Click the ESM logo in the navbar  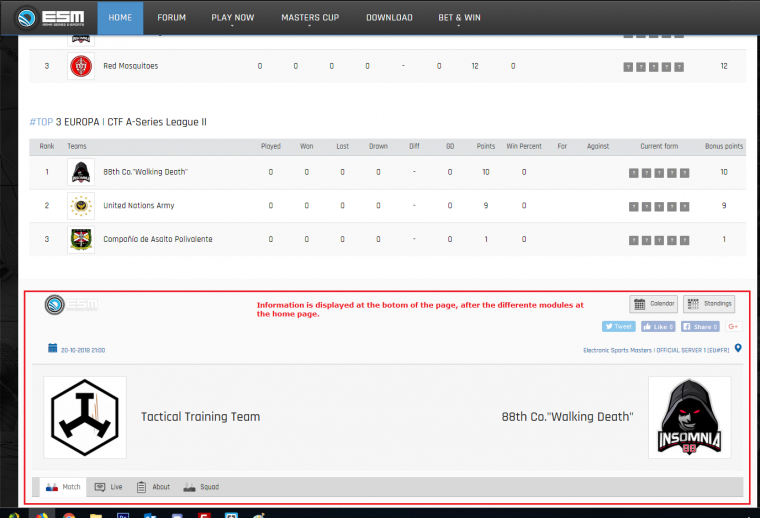click(x=50, y=18)
